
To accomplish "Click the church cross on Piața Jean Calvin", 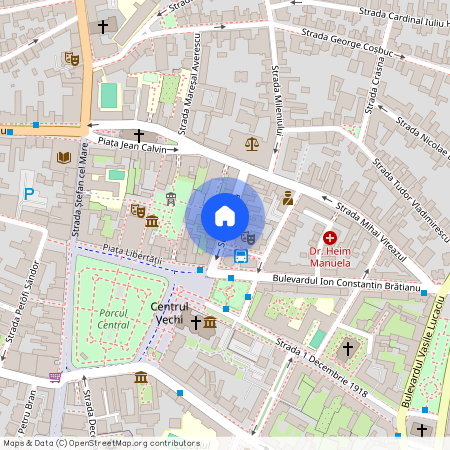I will point(139,136).
